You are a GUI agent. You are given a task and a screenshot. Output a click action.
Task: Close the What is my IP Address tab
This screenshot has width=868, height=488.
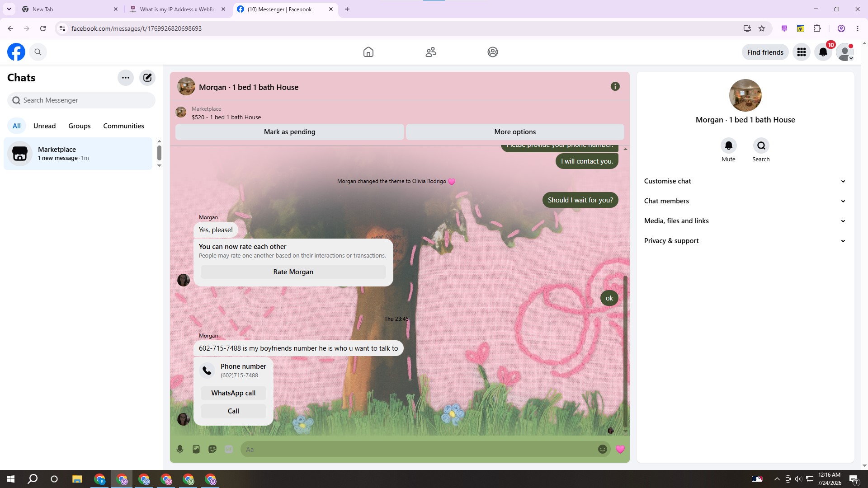click(x=223, y=9)
